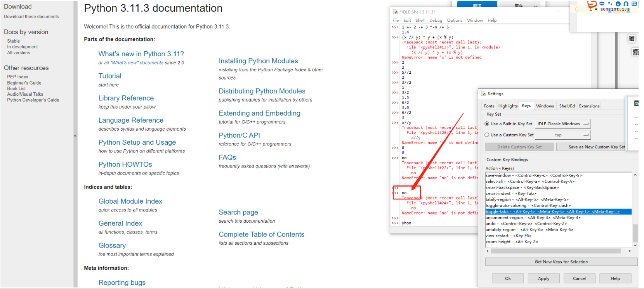The height and width of the screenshot is (289, 644).
Task: Collapse the docs sidebar with the « handle
Action: pyautogui.click(x=75, y=136)
